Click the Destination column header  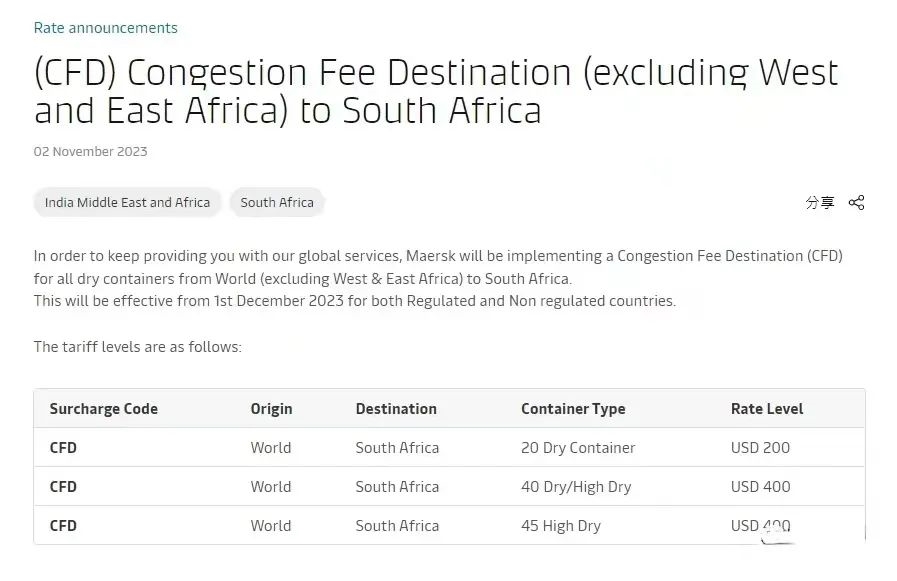(396, 409)
